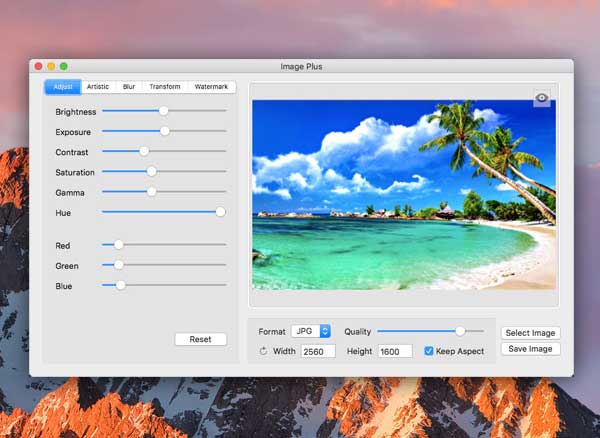The width and height of the screenshot is (600, 438).
Task: Close the Image Plus window
Action: pos(39,66)
